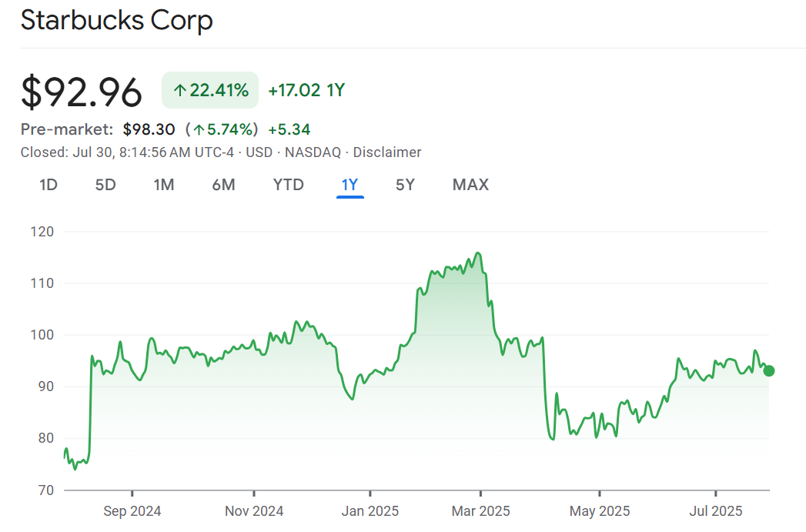Click the Jul 2025 axis label
The height and width of the screenshot is (532, 806).
(x=715, y=511)
